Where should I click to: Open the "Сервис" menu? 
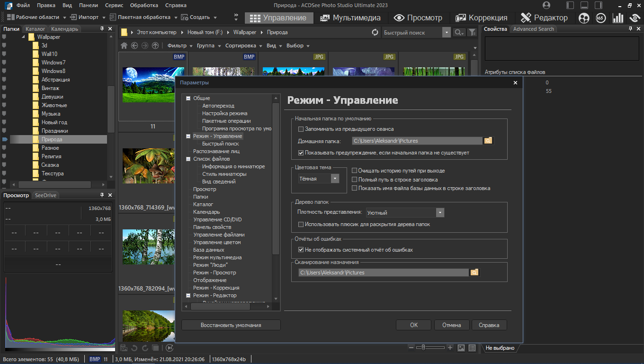point(114,5)
